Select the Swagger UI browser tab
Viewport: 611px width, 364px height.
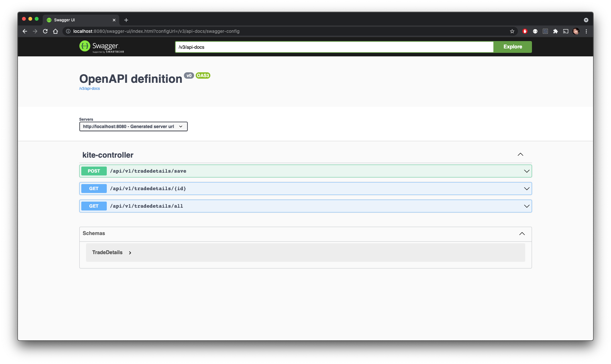coord(81,20)
